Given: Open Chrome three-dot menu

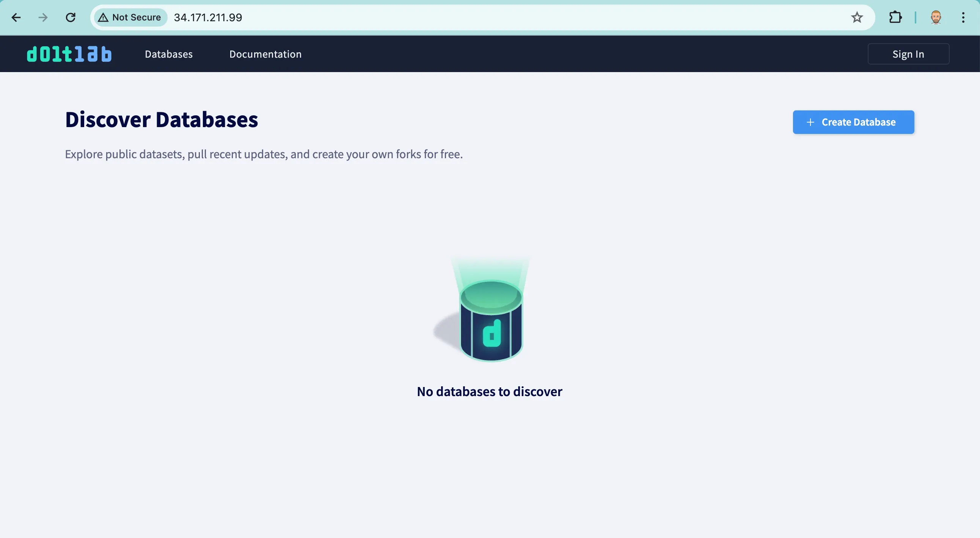Looking at the screenshot, I should pos(963,17).
